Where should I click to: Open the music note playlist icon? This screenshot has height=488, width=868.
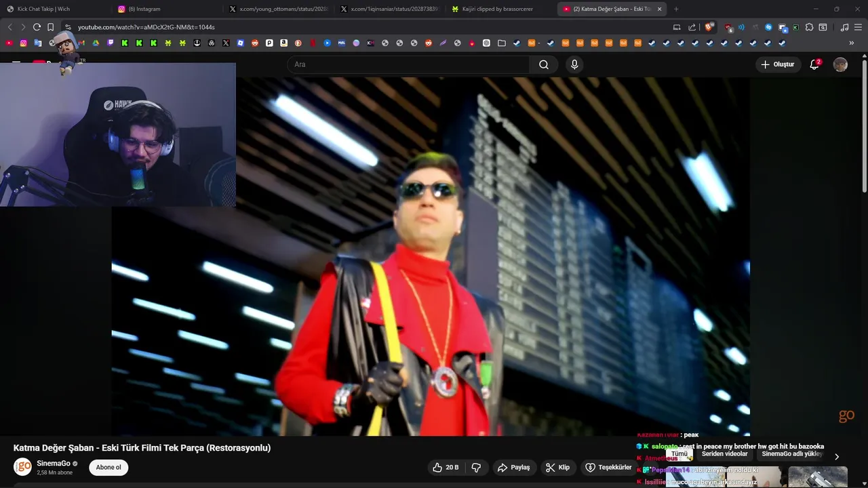pos(844,27)
